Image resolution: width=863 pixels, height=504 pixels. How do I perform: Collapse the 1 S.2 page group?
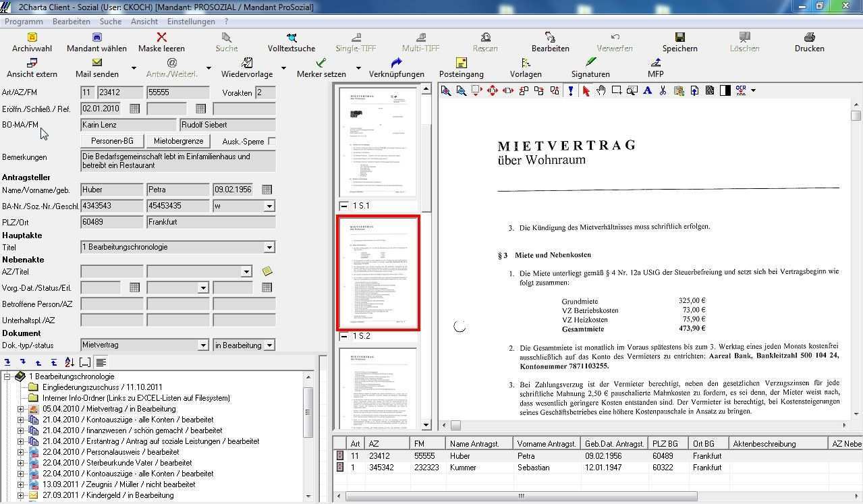[x=344, y=336]
